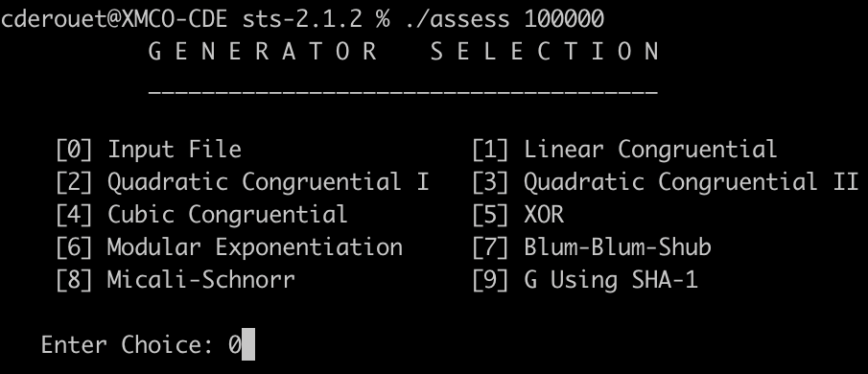Click the shell prompt cderouet@XMCO-CDE
Viewport: 868px width, 374px height.
pyautogui.click(x=114, y=19)
